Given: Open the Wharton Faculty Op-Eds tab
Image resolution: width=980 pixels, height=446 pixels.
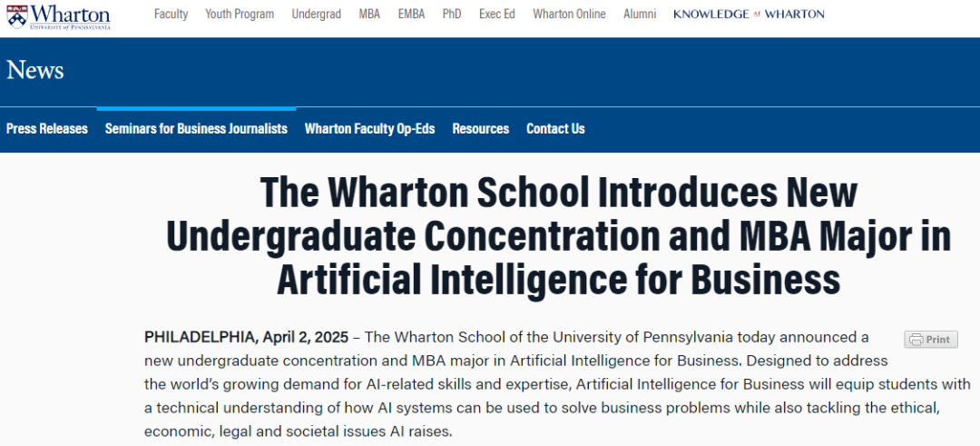Looking at the screenshot, I should [369, 129].
